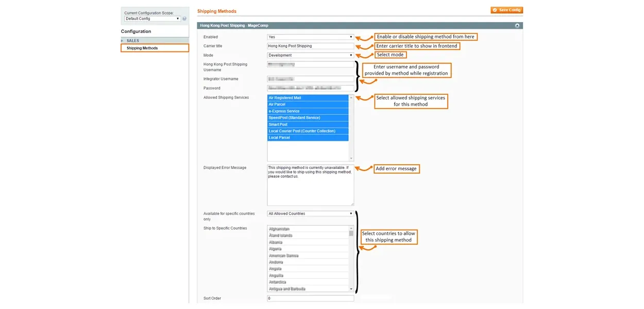Click the Save Config button
Viewport: 644px width, 309px height.
click(x=506, y=10)
